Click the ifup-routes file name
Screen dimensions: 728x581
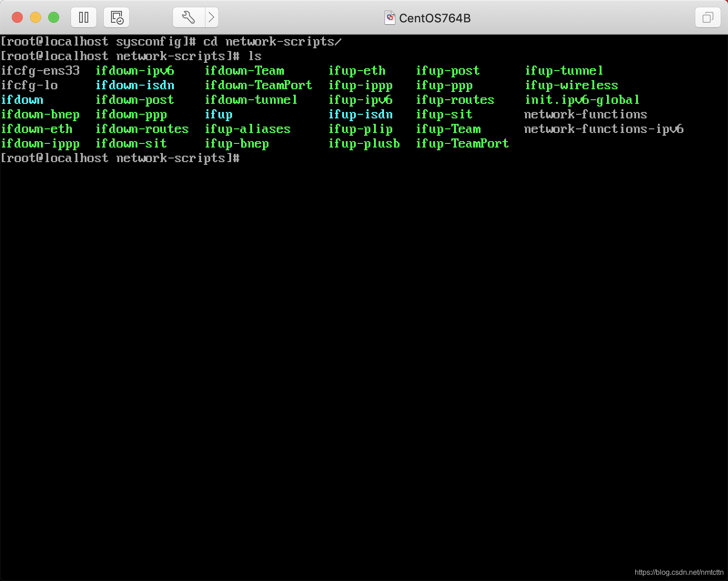pyautogui.click(x=455, y=100)
